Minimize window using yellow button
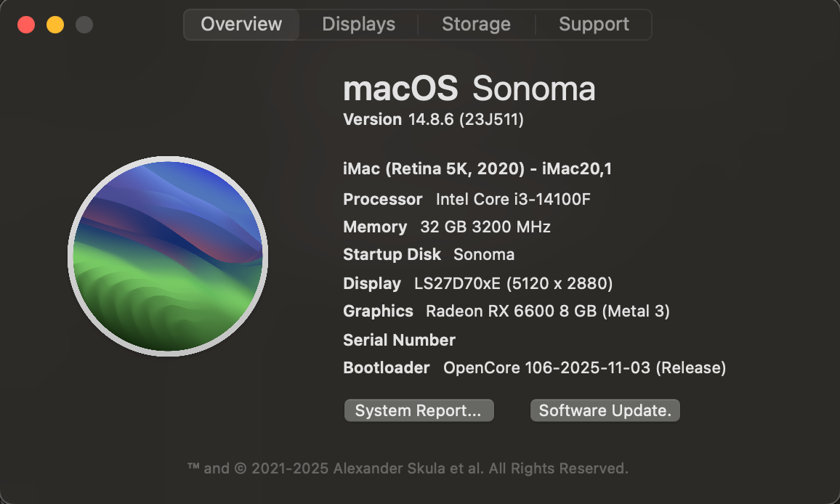840x504 pixels. 55,25
